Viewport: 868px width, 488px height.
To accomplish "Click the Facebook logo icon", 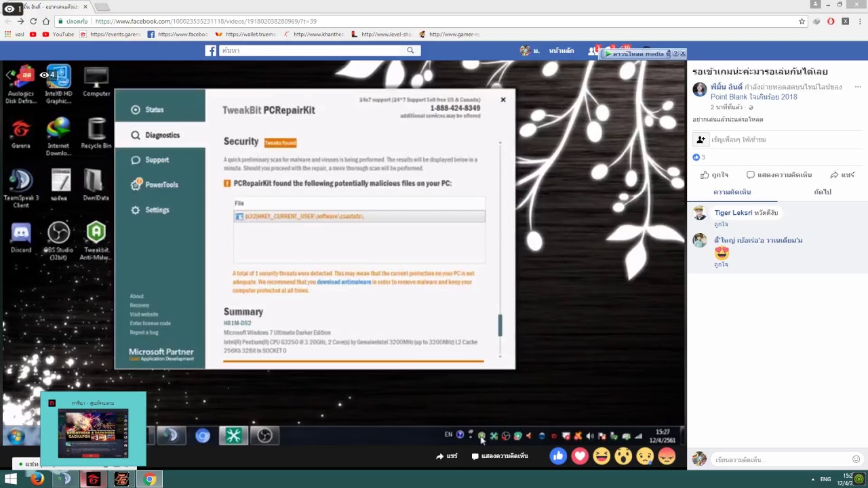I will [x=211, y=51].
